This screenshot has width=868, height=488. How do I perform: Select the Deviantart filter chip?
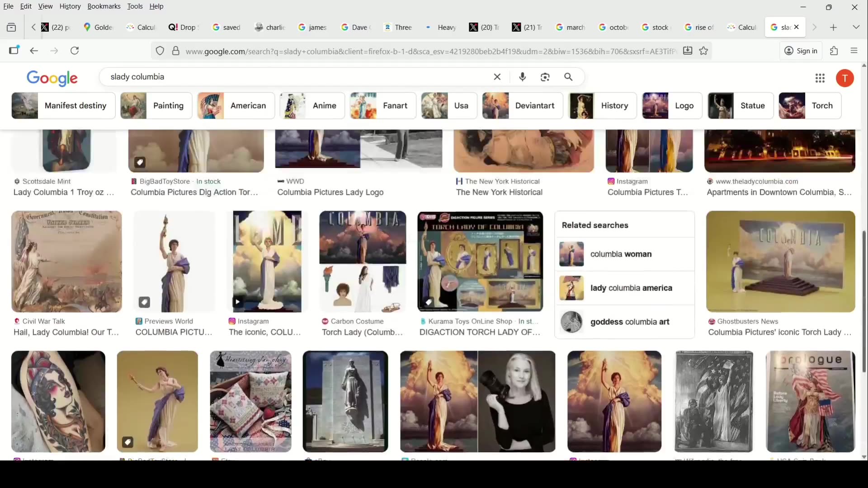pos(523,106)
